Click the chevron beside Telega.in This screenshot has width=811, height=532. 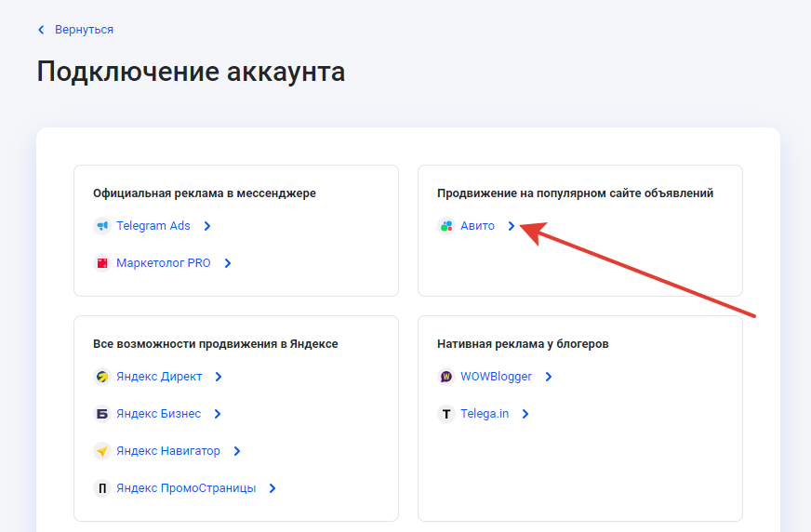tap(525, 414)
